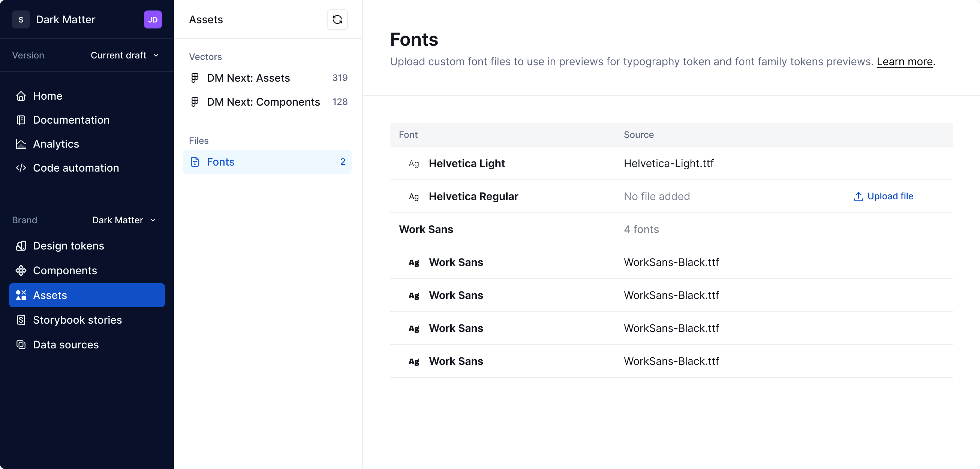Open the Components section

[65, 270]
